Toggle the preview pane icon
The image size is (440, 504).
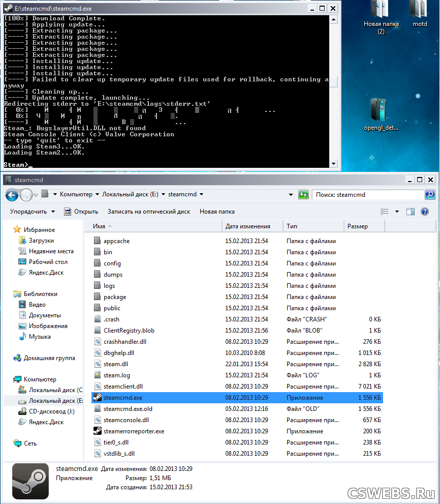411,212
